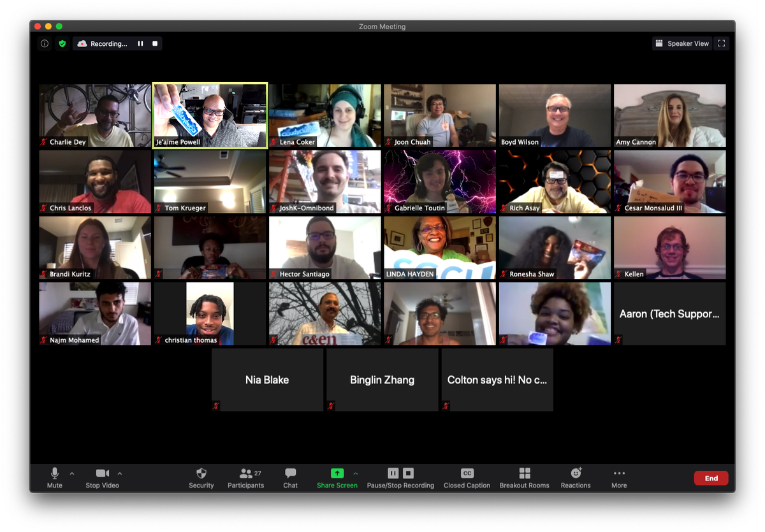Select LINDA HAYDEN's video tile

coord(440,248)
